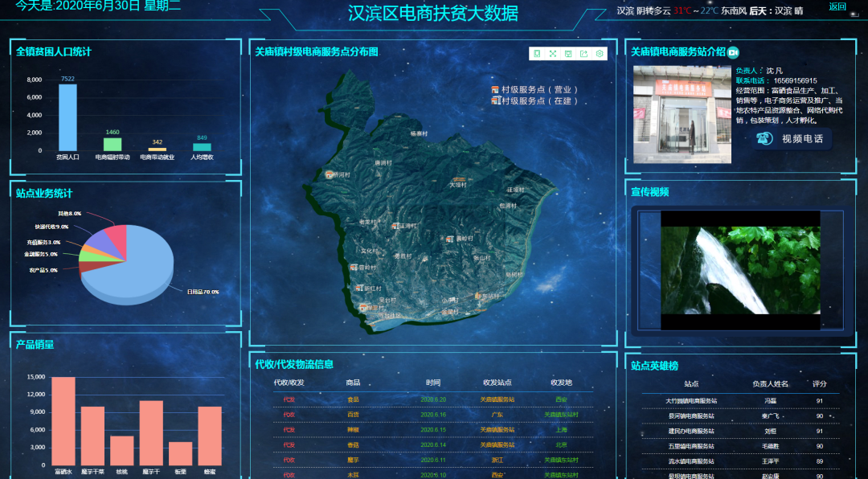This screenshot has height=479, width=868.
Task: Click the 电商辐射带动 bar showing 1460
Action: [113, 144]
